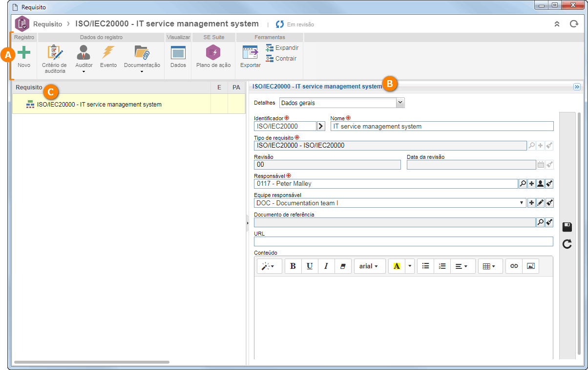The height and width of the screenshot is (370, 588).
Task: Click the reload icon below save
Action: coord(567,244)
